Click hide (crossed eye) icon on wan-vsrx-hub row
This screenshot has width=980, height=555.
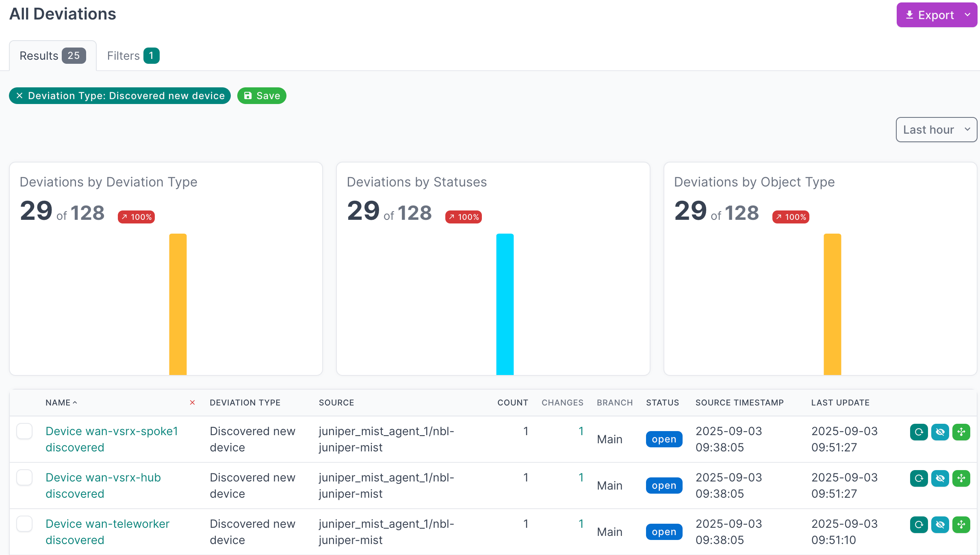click(940, 478)
